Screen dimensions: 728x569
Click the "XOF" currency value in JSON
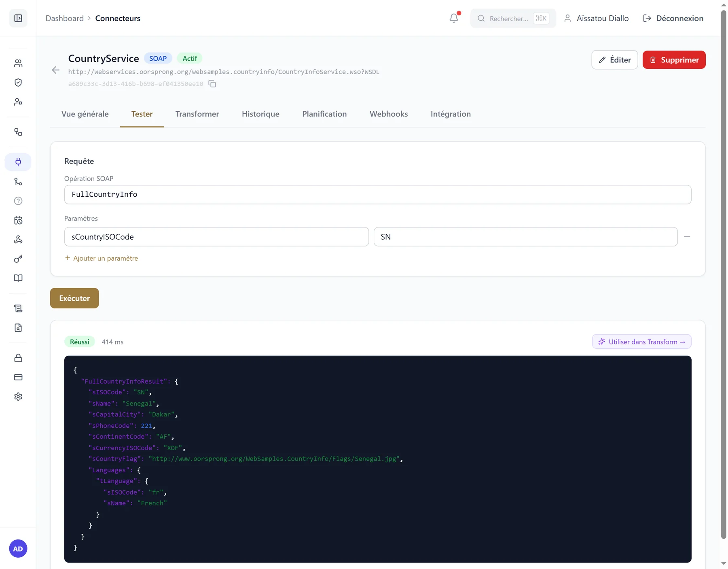click(173, 448)
